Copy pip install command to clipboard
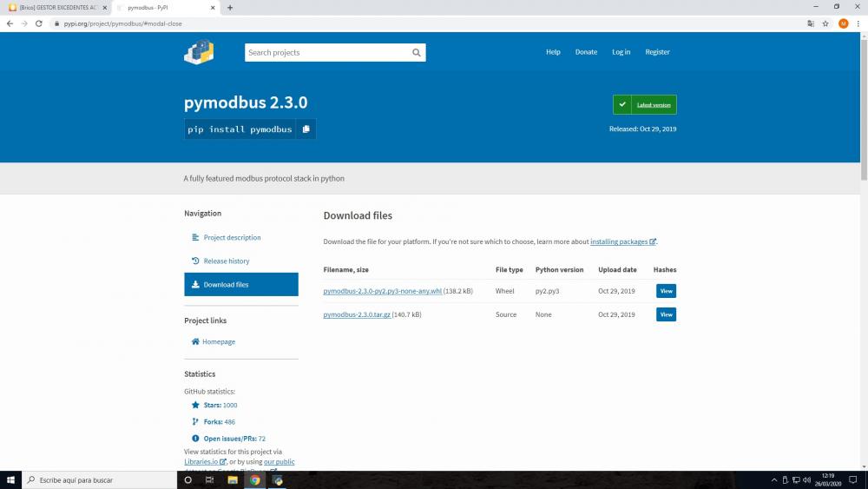Image resolution: width=868 pixels, height=489 pixels. pos(306,129)
